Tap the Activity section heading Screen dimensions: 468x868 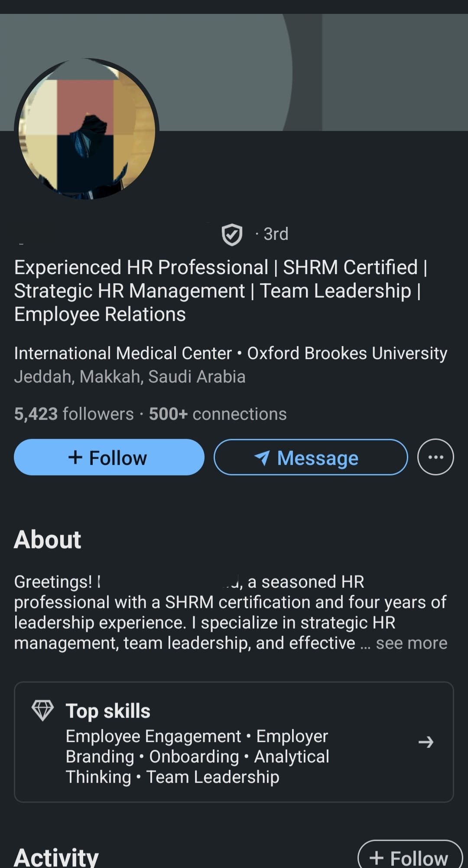click(x=56, y=857)
